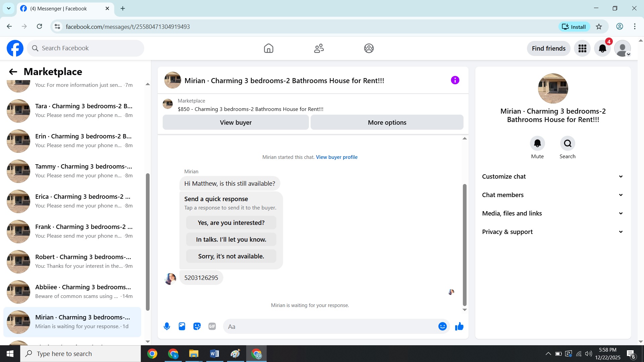Screen dimensions: 644x362
Task: Open the notifications bell
Action: 602,49
